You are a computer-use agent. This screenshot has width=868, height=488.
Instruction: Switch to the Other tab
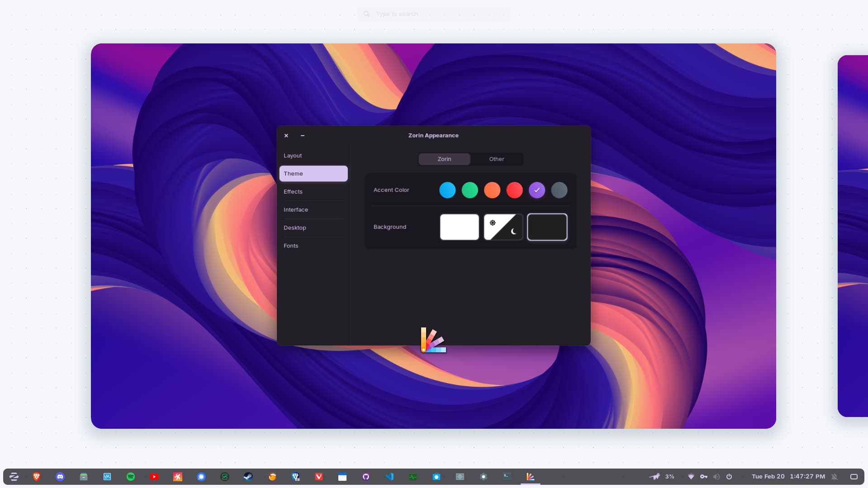[496, 159]
